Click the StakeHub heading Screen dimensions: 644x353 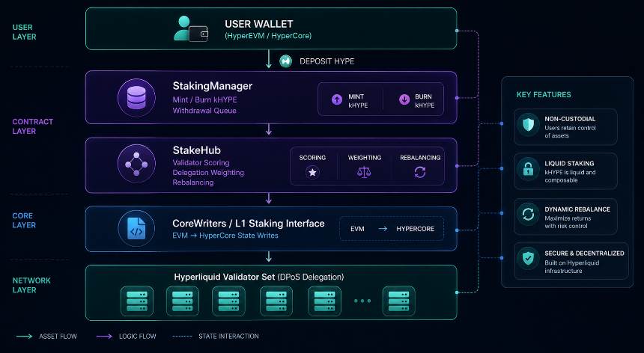coord(196,150)
